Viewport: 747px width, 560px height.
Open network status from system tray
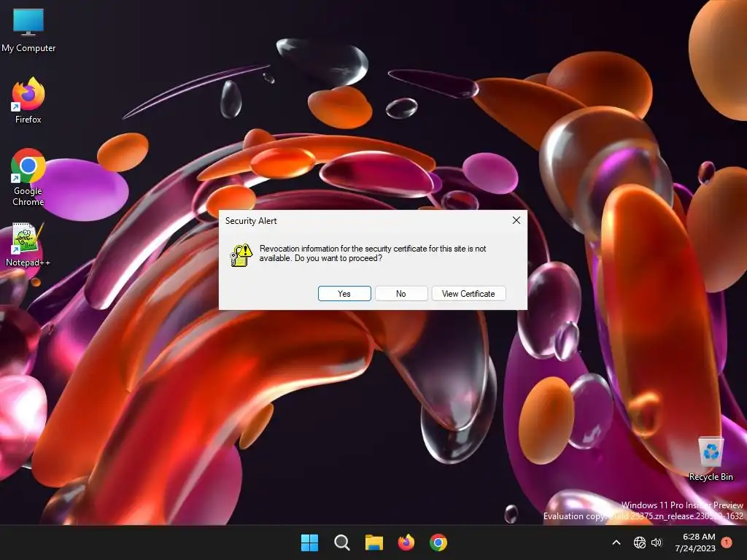point(639,542)
